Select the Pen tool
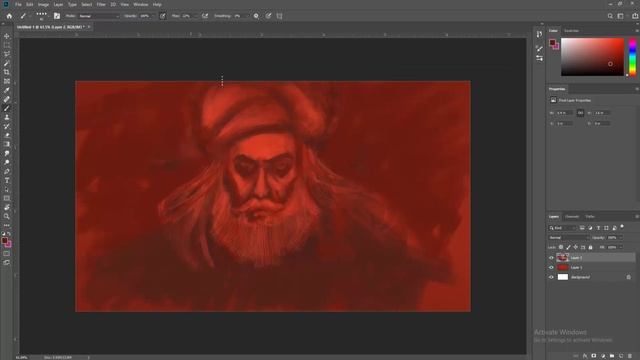640x360 pixels. click(7, 171)
